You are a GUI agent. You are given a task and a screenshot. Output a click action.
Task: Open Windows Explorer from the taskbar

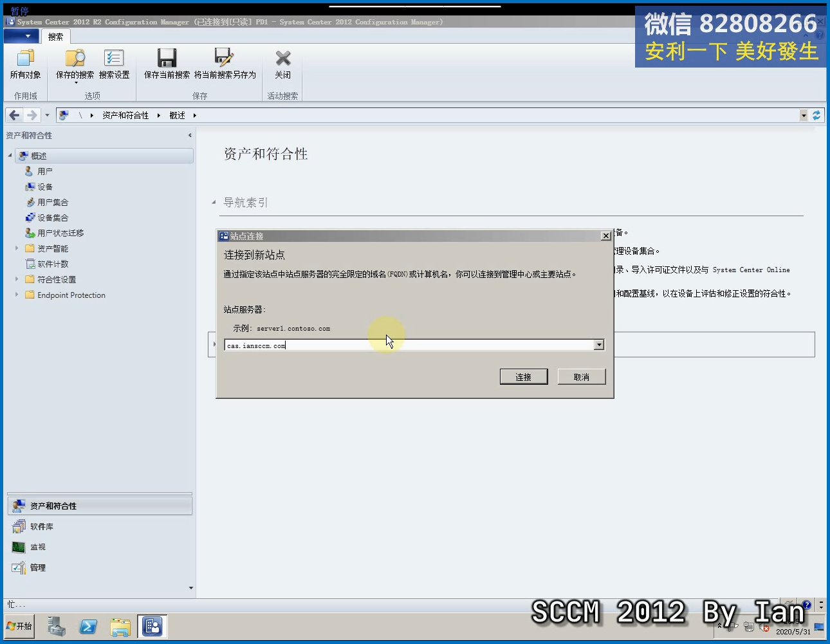[x=120, y=626]
